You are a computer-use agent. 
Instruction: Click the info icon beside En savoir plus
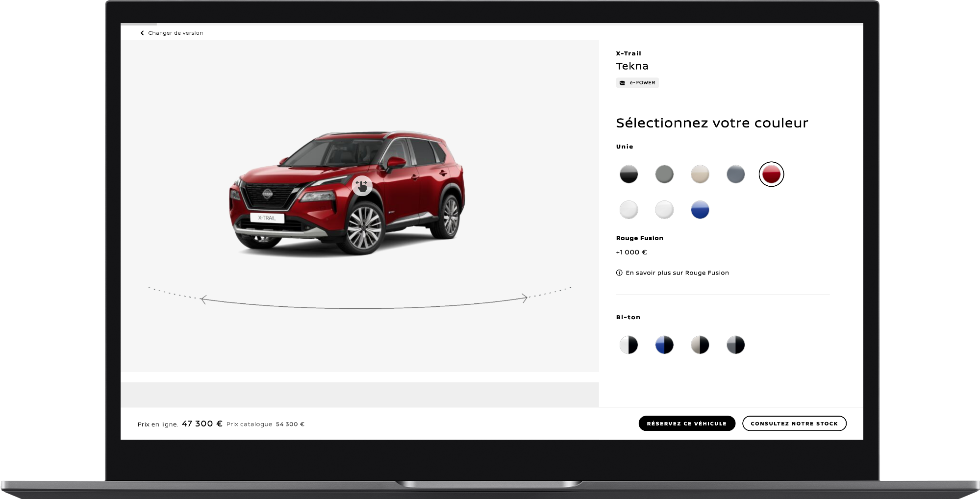(619, 273)
